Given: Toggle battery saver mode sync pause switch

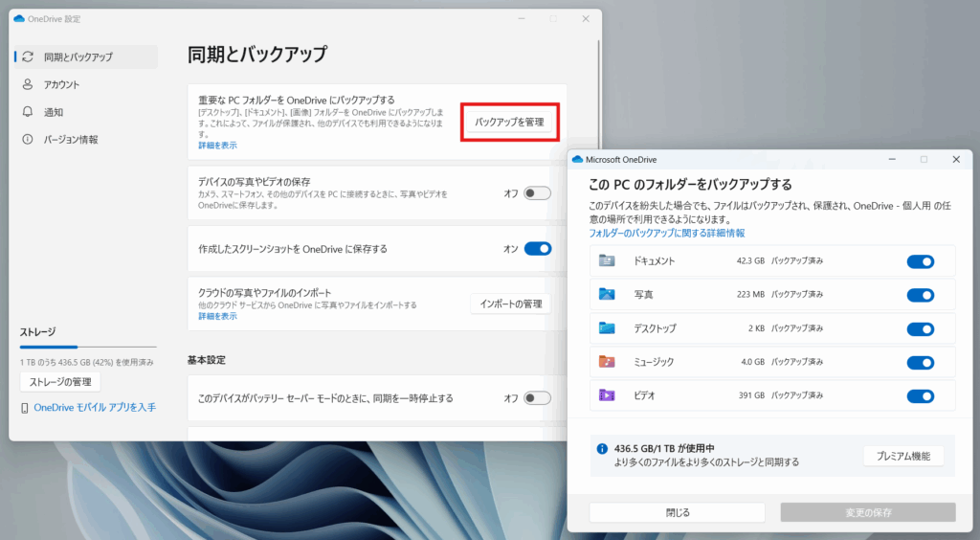Looking at the screenshot, I should click(x=538, y=398).
